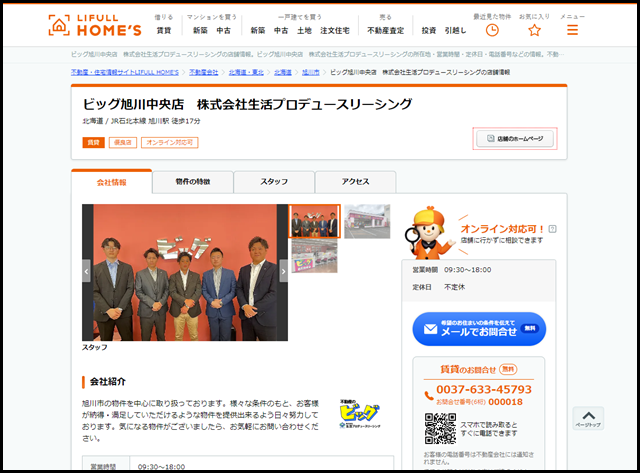Screen dimensions: 640x473
Task: Open 投資 in navigation
Action: (x=429, y=30)
